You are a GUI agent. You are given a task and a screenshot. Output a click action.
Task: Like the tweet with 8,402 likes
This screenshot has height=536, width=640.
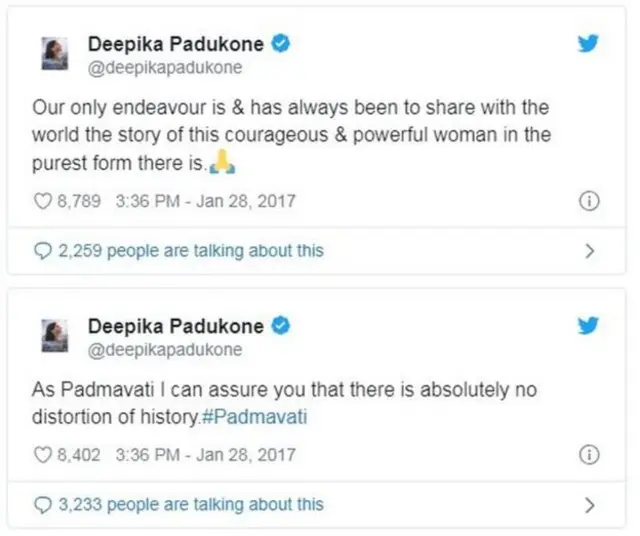pyautogui.click(x=42, y=455)
